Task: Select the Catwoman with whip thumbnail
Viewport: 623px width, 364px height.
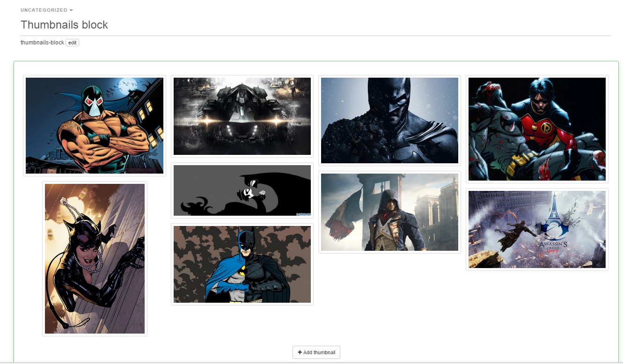Action: (x=95, y=259)
